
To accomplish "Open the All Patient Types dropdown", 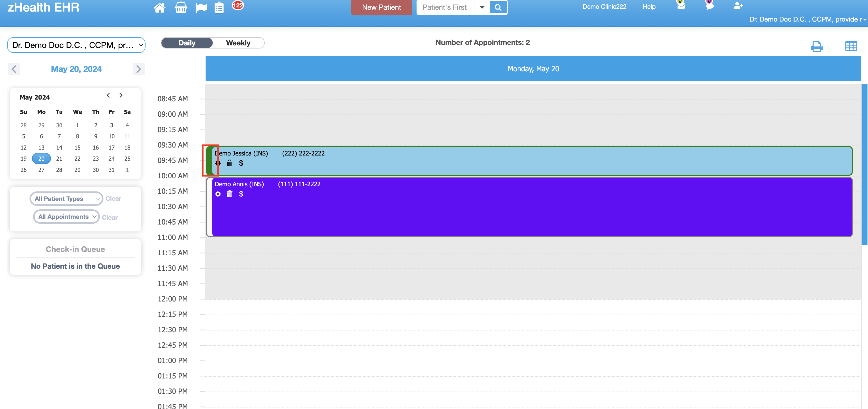I will tap(66, 199).
